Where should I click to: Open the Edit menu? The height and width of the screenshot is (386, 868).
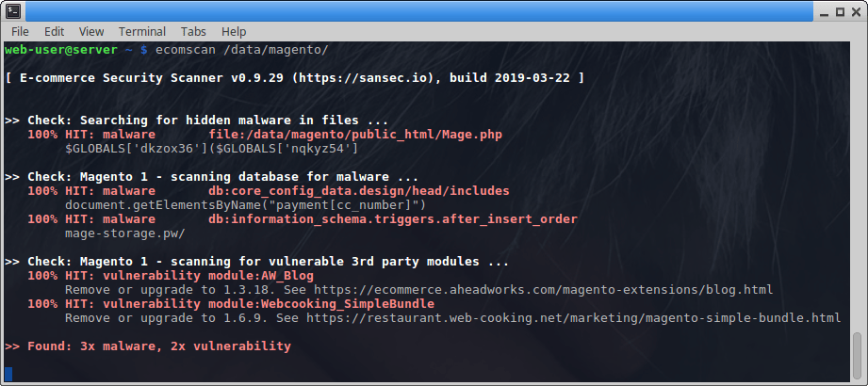pyautogui.click(x=55, y=31)
